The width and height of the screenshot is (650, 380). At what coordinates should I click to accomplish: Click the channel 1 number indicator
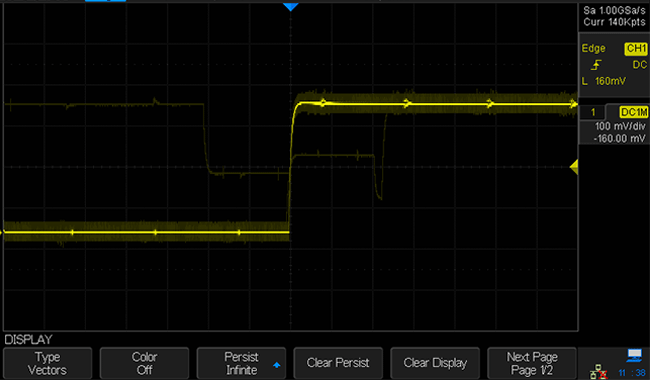(593, 112)
